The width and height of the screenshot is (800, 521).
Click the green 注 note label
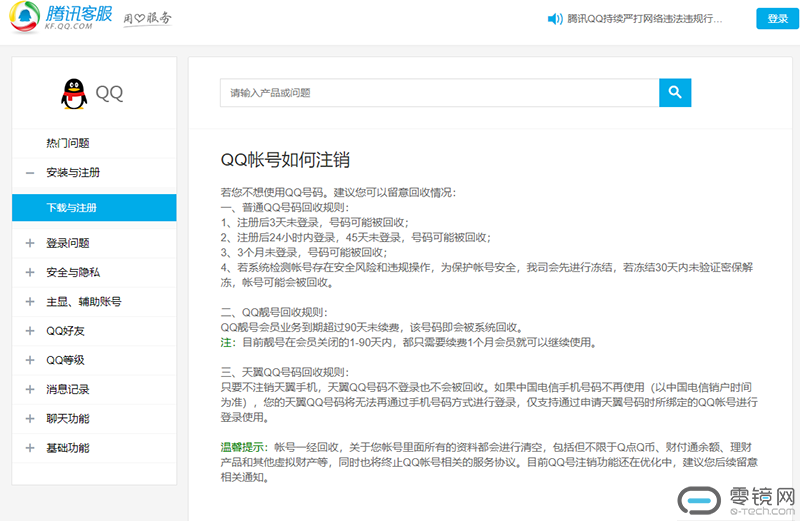pyautogui.click(x=228, y=342)
